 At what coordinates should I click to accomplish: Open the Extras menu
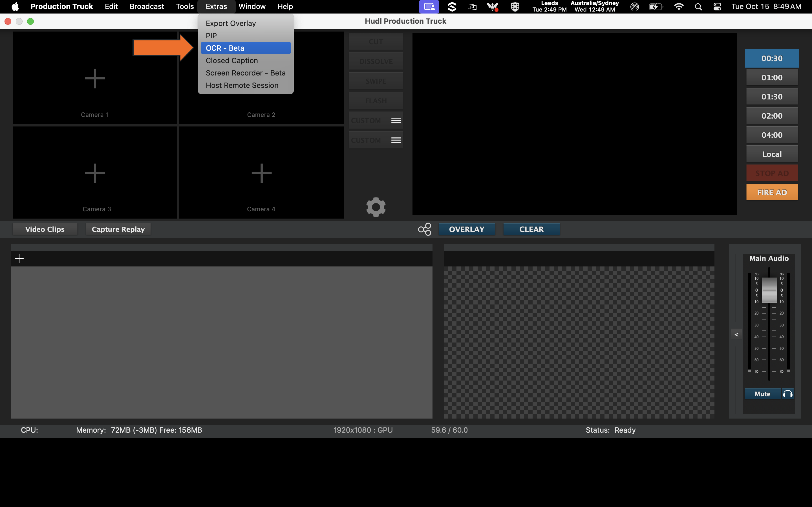[x=216, y=6]
